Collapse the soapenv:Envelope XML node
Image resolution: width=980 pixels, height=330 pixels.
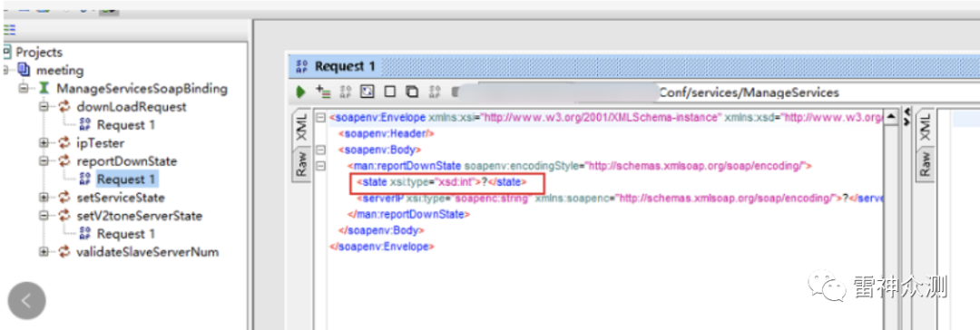pyautogui.click(x=320, y=118)
